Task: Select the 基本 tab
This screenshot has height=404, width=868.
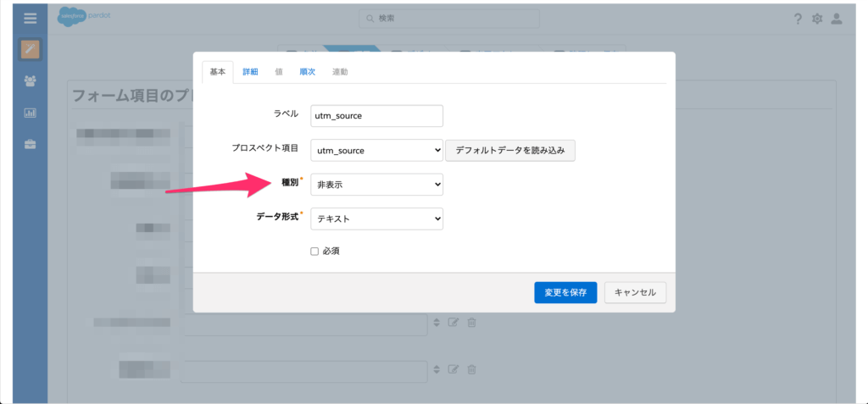Action: [x=218, y=72]
